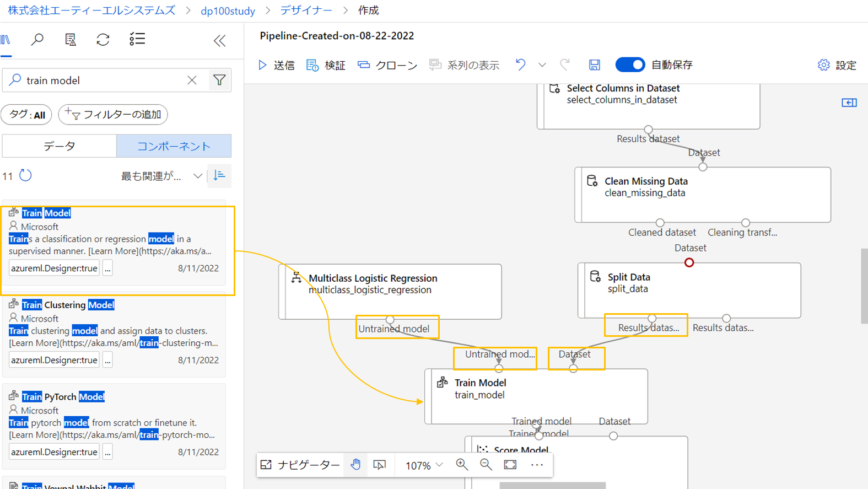Click 送信 to submit the pipeline
Viewport: 868px width, 489px height.
pyautogui.click(x=277, y=66)
